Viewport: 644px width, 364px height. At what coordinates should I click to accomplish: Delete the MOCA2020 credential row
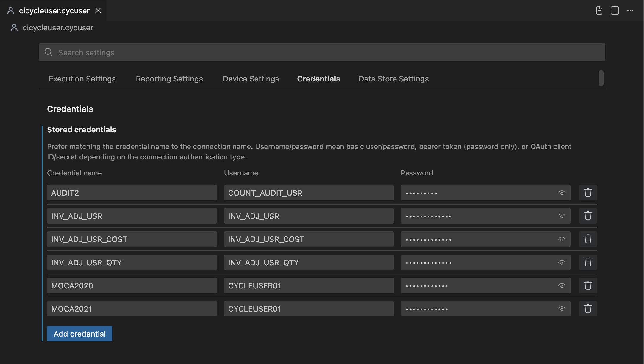(588, 285)
